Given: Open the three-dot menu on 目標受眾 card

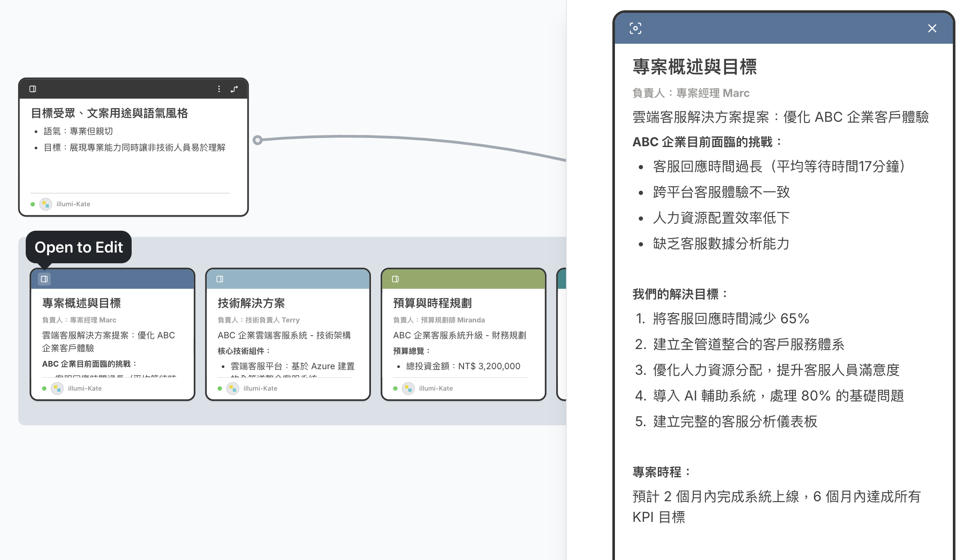Looking at the screenshot, I should pyautogui.click(x=219, y=89).
